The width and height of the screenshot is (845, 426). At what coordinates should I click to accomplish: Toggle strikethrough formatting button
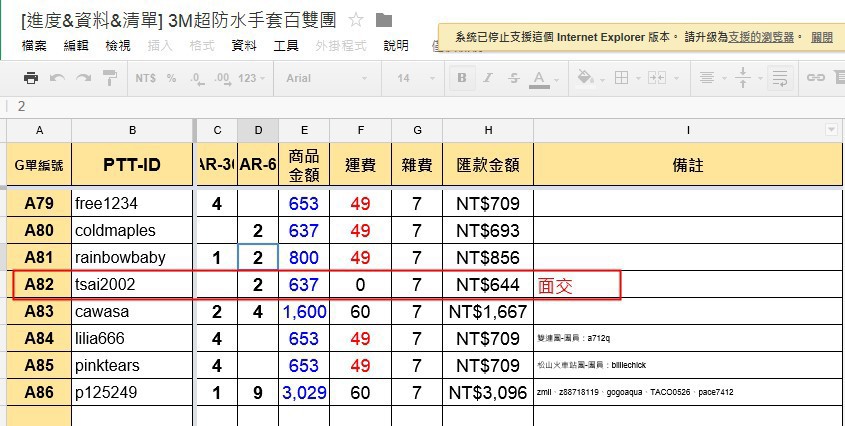[x=514, y=78]
